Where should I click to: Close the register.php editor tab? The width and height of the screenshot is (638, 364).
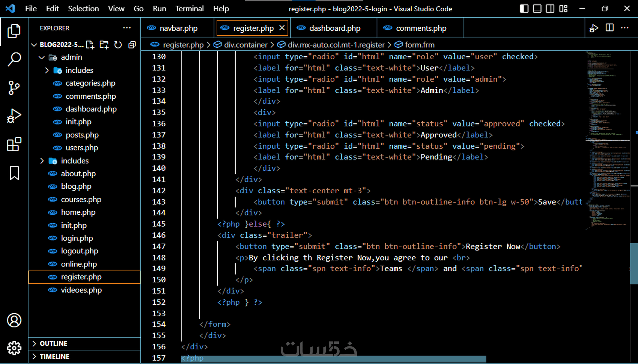coord(282,28)
